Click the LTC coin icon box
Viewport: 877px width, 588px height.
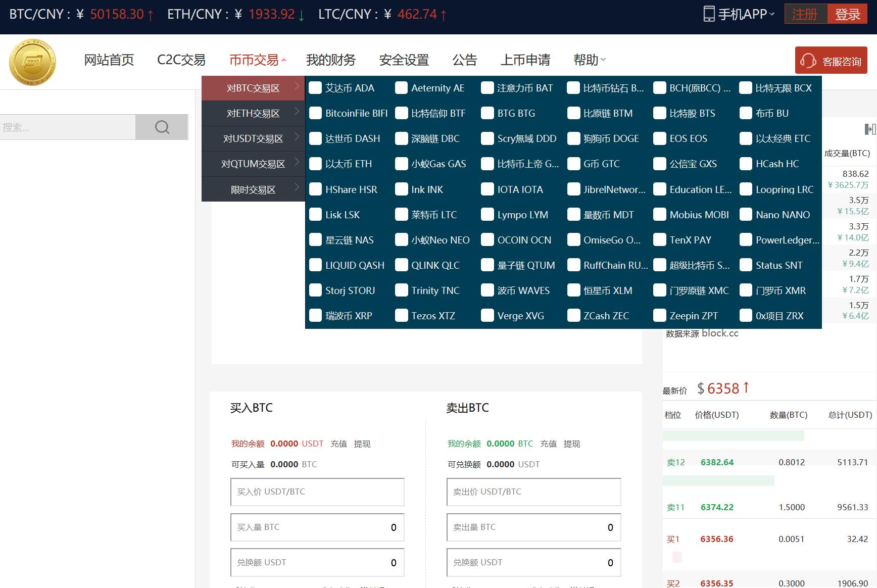pos(401,215)
